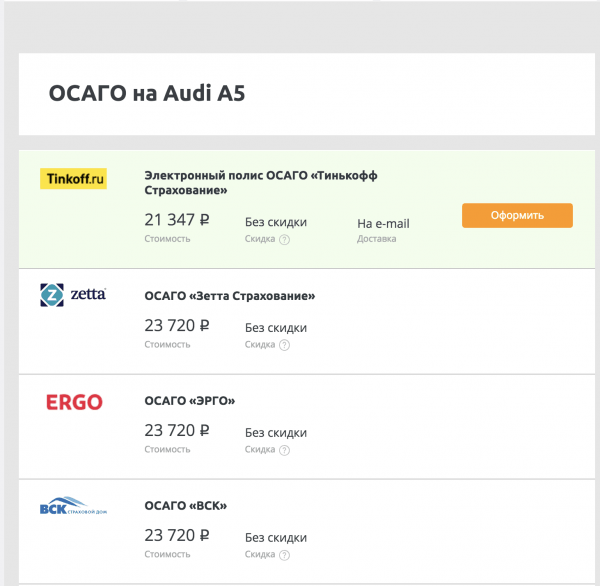Open the ОСАГО «Зетта Страхование» offer title

tap(230, 296)
